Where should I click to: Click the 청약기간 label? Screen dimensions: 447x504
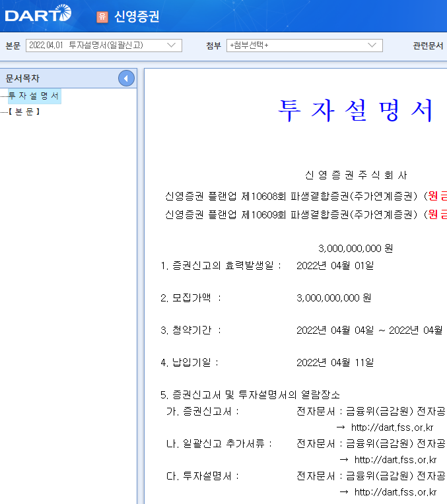191,330
